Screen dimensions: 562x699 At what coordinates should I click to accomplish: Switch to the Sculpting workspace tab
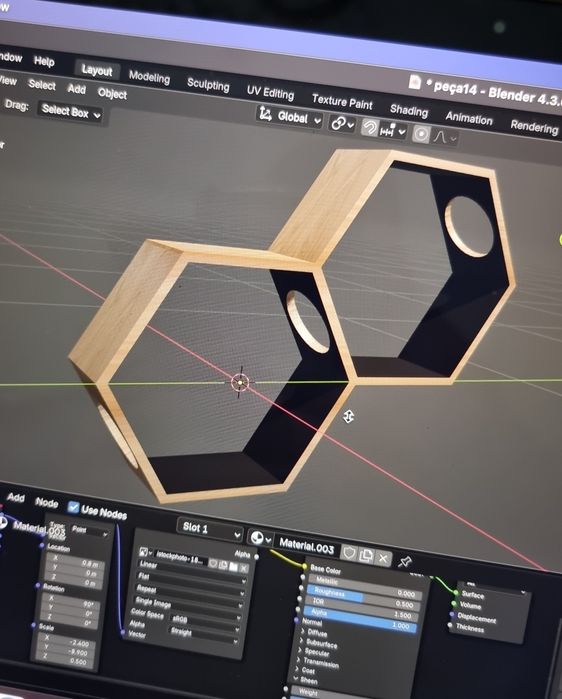click(x=208, y=84)
